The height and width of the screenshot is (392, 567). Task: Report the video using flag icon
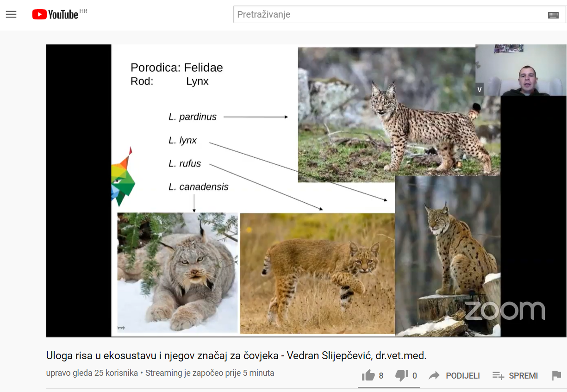coord(556,375)
